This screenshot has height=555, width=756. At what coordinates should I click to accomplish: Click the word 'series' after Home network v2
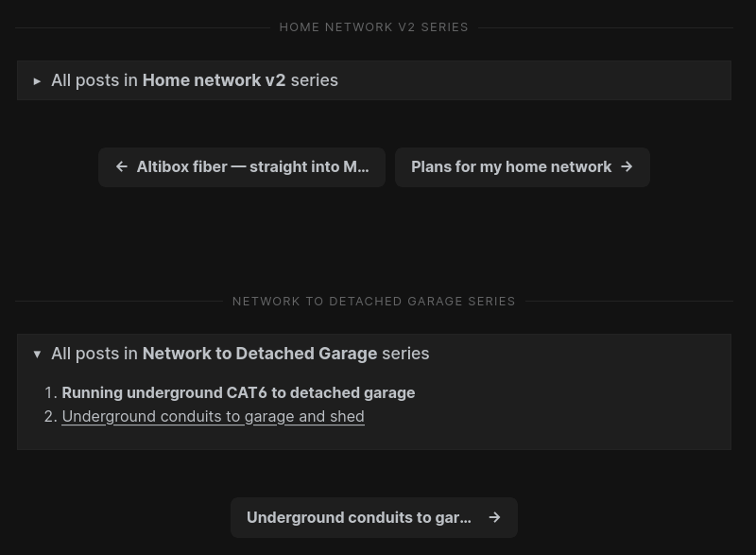click(314, 80)
